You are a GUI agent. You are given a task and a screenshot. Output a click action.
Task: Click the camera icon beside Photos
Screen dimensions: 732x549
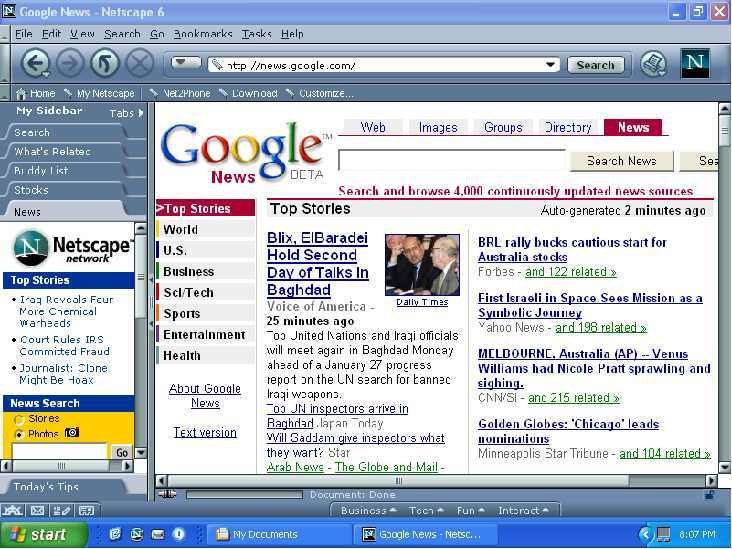point(71,433)
